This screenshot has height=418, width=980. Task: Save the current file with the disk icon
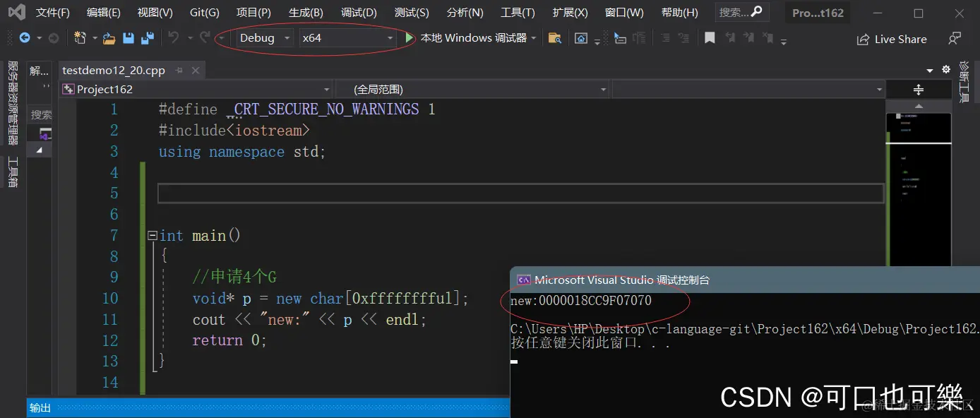click(x=129, y=38)
